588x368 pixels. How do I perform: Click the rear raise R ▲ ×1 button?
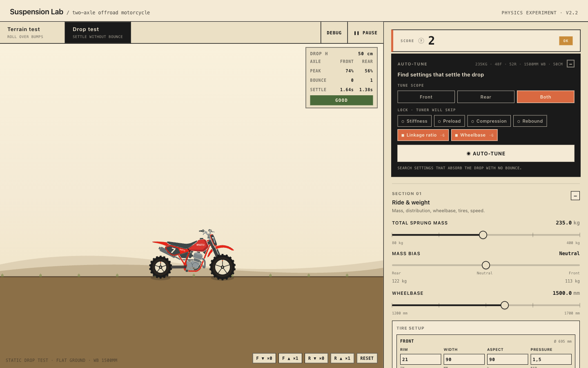click(x=342, y=358)
